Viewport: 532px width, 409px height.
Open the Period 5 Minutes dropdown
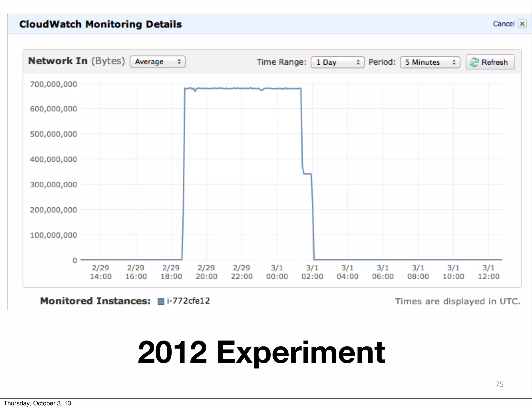(430, 62)
